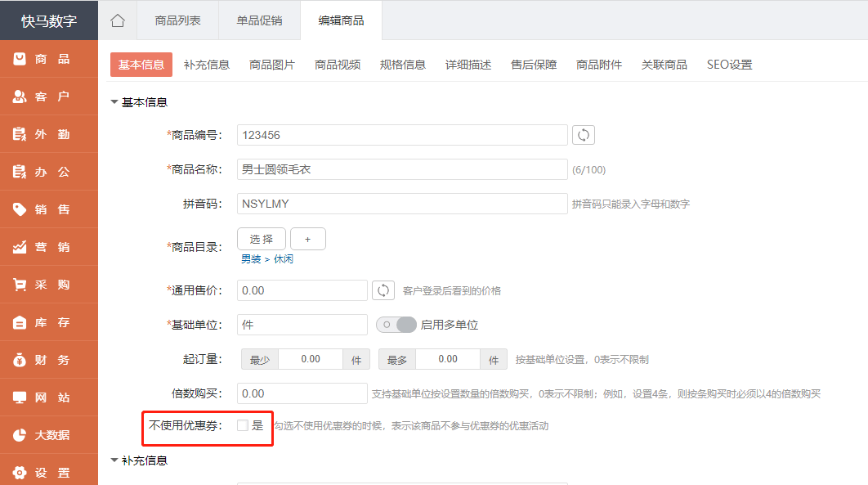
Task: Click the + add category button
Action: pos(308,239)
